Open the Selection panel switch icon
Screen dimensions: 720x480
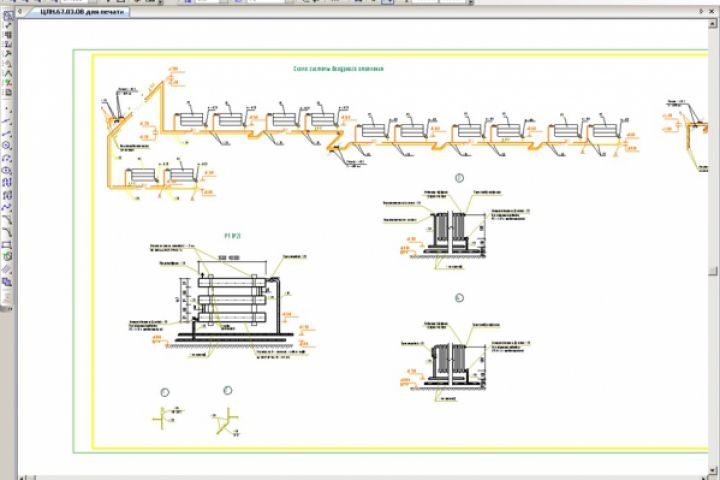(8, 73)
